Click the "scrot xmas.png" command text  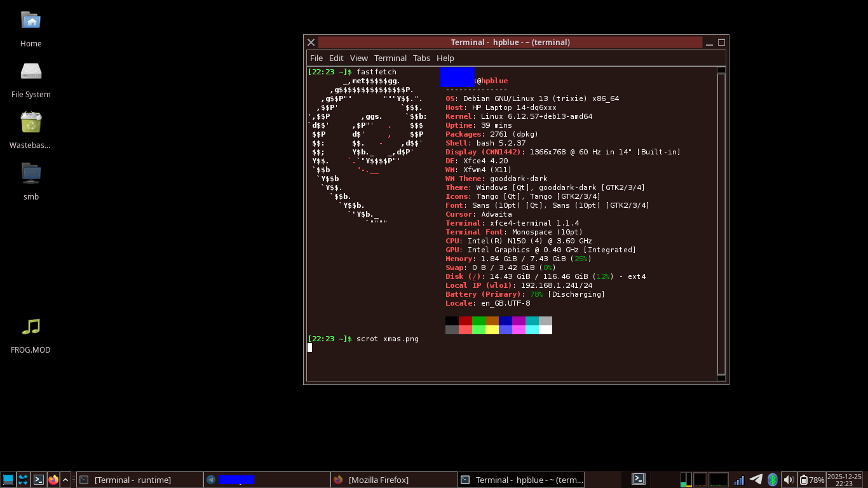(388, 339)
